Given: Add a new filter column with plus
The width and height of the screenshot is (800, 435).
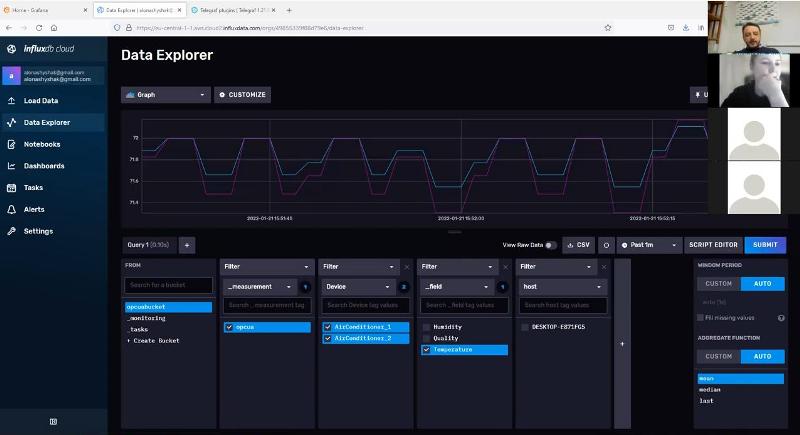Looking at the screenshot, I should (x=622, y=343).
